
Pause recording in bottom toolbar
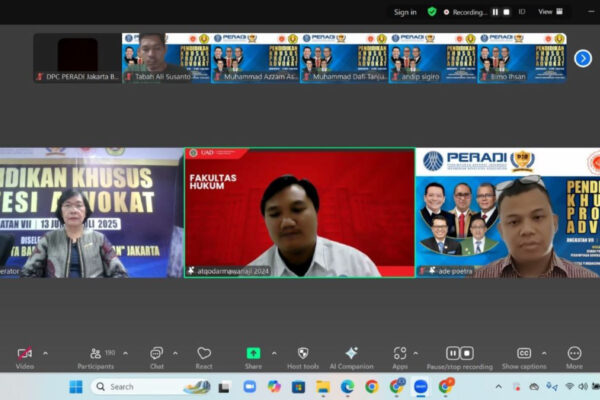click(453, 353)
